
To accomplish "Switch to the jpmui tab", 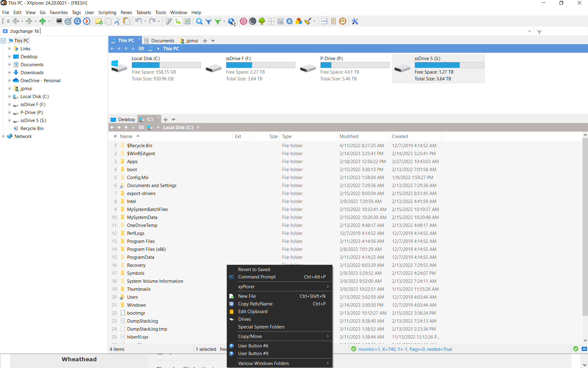I will [x=189, y=40].
